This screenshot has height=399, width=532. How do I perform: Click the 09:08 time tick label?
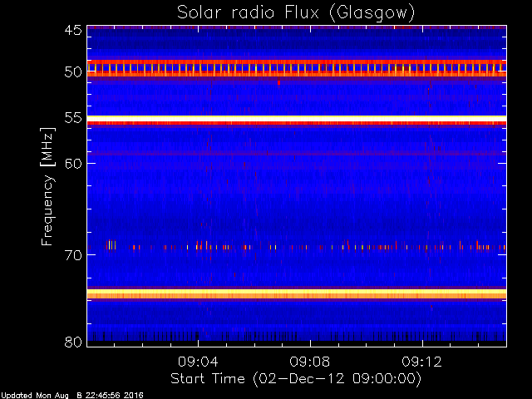coord(310,362)
